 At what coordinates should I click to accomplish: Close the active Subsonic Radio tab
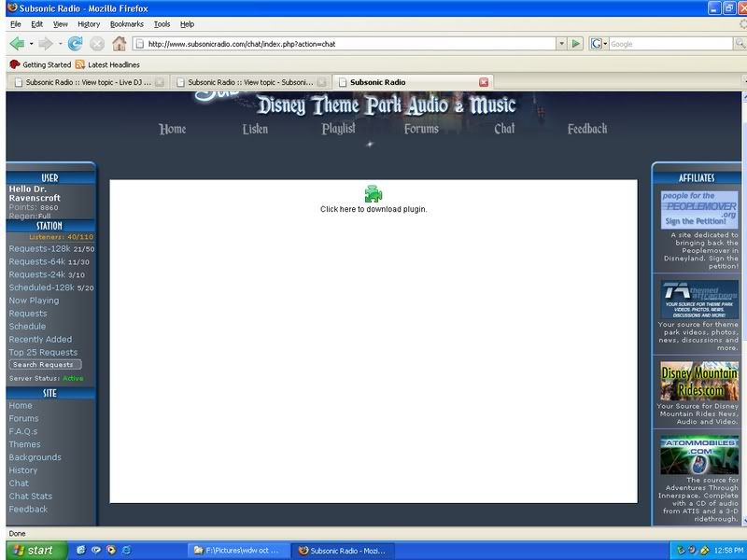(484, 82)
